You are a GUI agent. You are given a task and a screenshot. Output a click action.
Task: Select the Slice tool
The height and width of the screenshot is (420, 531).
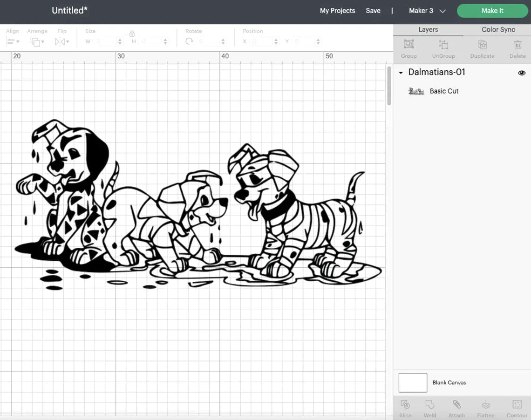point(405,404)
